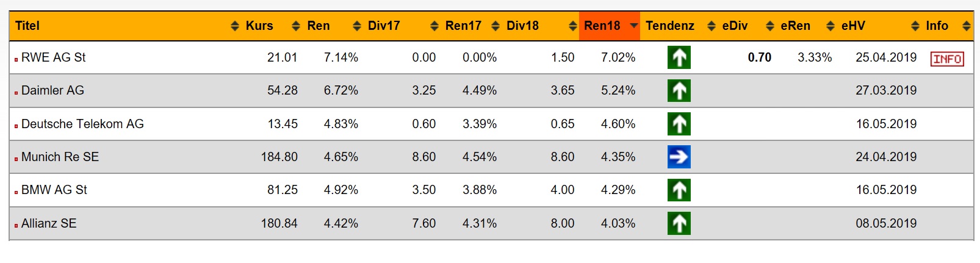Sort by the Div17 column header

click(x=384, y=26)
